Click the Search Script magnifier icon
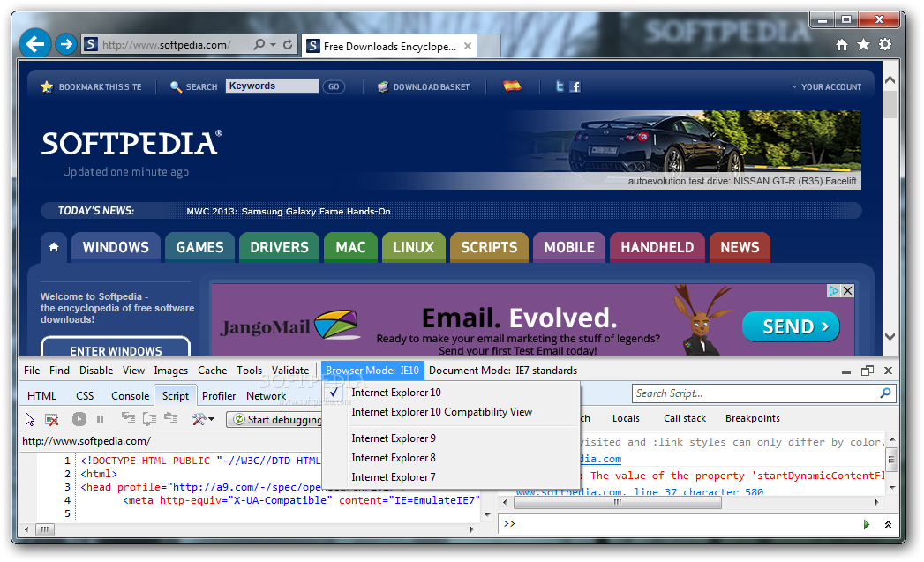Screen dimensions: 924x562 point(885,393)
